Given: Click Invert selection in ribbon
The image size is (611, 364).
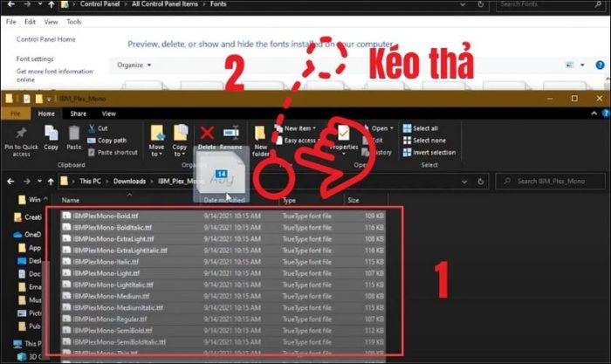Looking at the screenshot, I should pyautogui.click(x=429, y=153).
